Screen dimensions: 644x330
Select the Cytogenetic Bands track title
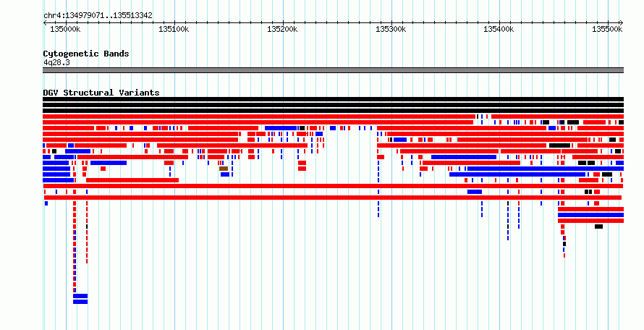click(86, 54)
